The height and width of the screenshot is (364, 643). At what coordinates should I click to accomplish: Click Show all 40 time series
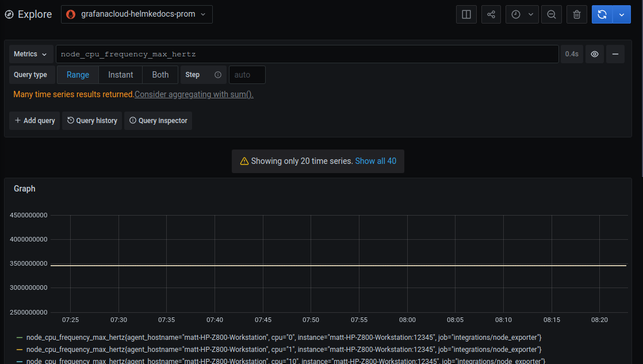click(x=376, y=161)
